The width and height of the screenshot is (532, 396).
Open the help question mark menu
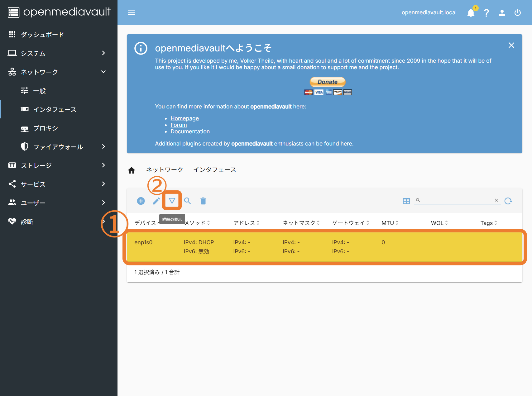pos(486,13)
